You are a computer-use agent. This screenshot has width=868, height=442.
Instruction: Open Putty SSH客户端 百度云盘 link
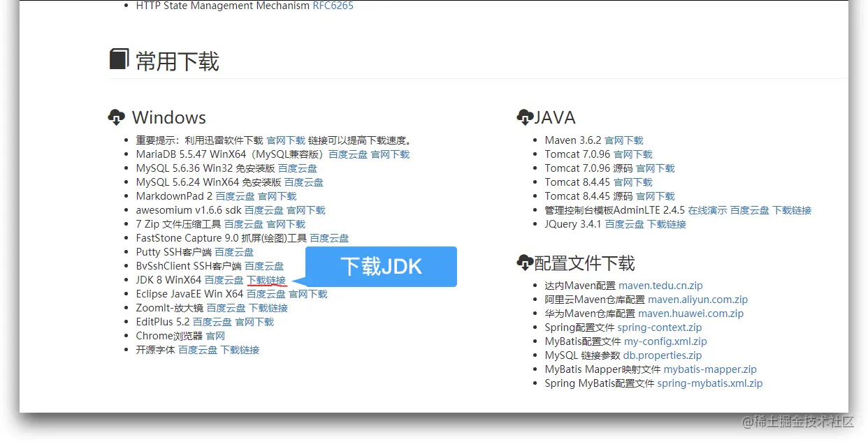pyautogui.click(x=234, y=252)
